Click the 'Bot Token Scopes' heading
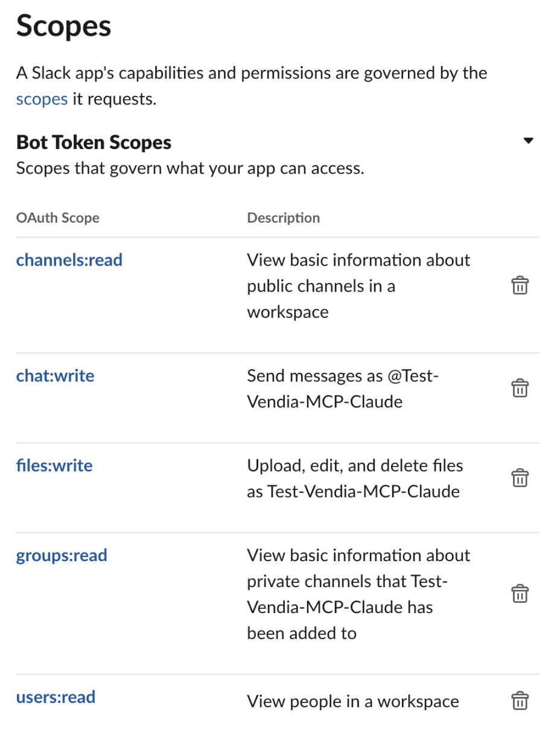 [94, 142]
